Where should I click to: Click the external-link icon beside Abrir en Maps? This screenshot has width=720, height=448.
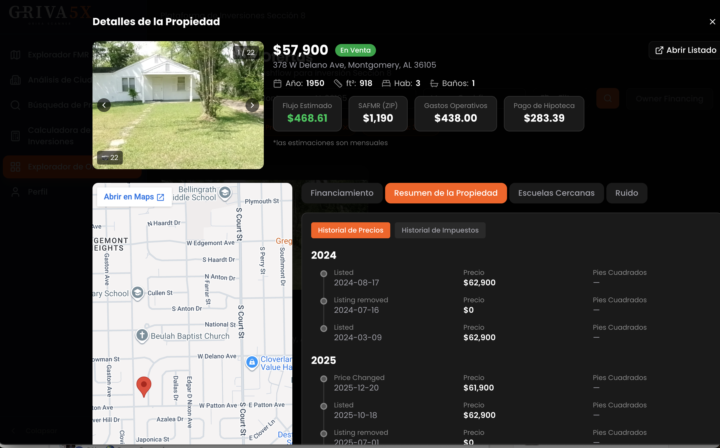click(x=160, y=197)
